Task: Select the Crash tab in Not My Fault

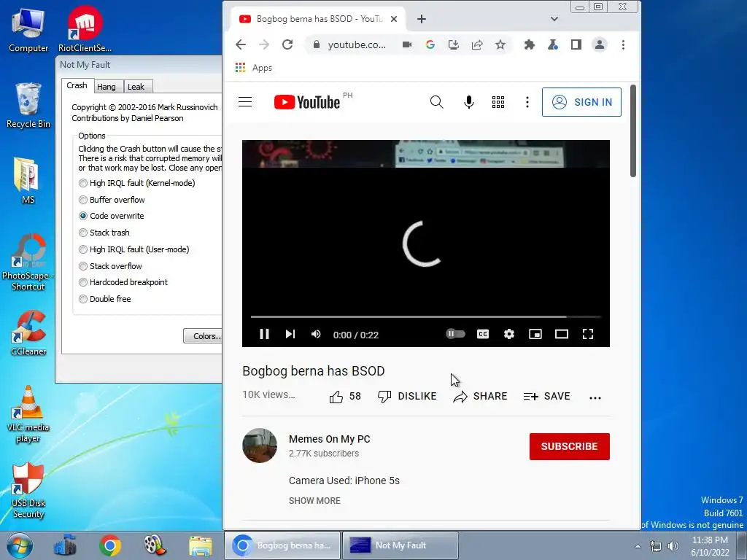Action: [77, 86]
